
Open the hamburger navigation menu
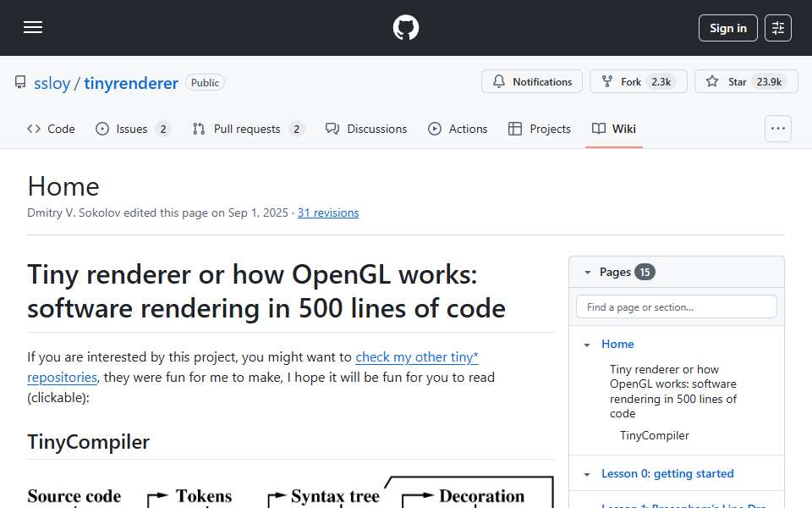(x=33, y=27)
